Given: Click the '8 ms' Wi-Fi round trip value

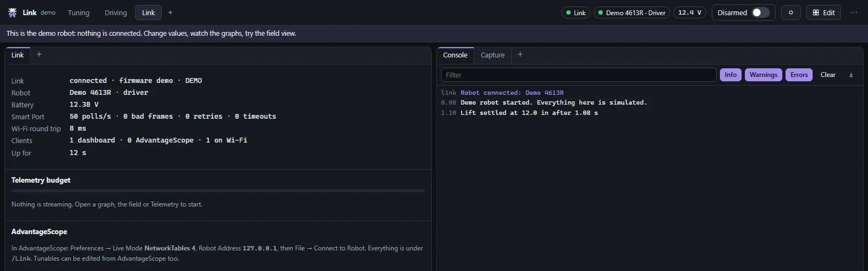Looking at the screenshot, I should [x=78, y=128].
